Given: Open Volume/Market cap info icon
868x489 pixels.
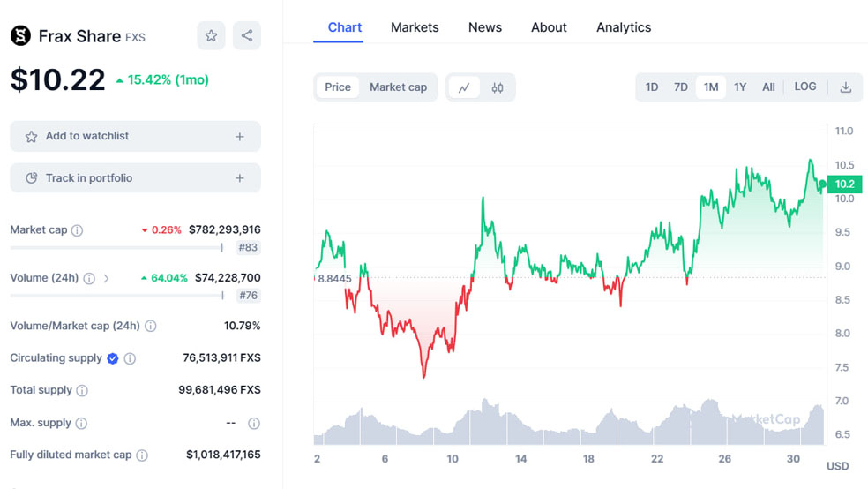Looking at the screenshot, I should click(x=151, y=327).
